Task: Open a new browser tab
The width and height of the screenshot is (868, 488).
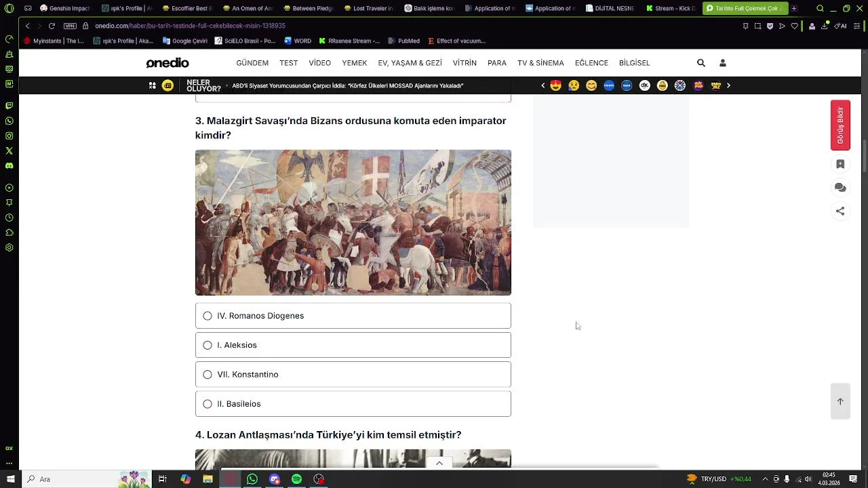Action: [x=794, y=8]
